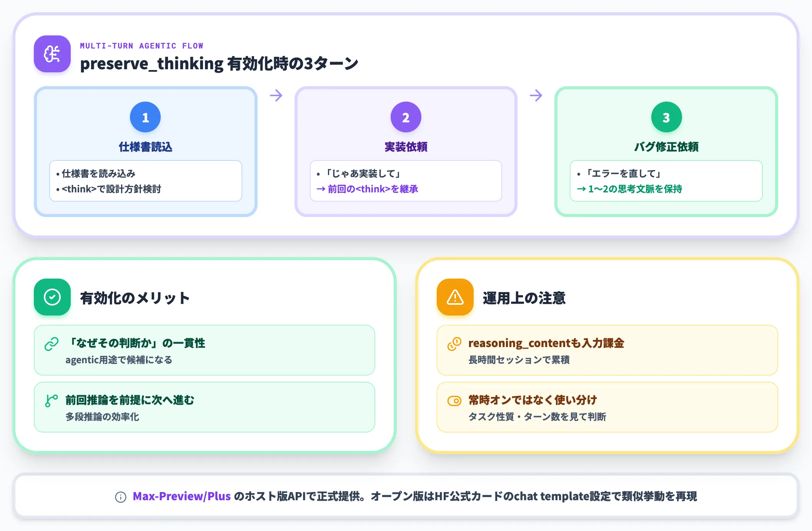The image size is (812, 531).
Task: Click the coins icon beside reasoning_content
Action: point(454,344)
